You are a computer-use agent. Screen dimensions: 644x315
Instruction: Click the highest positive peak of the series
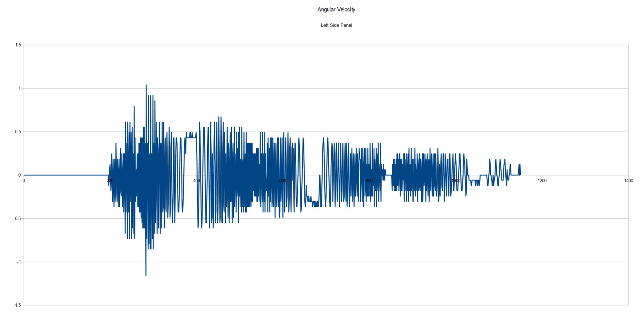[146, 85]
